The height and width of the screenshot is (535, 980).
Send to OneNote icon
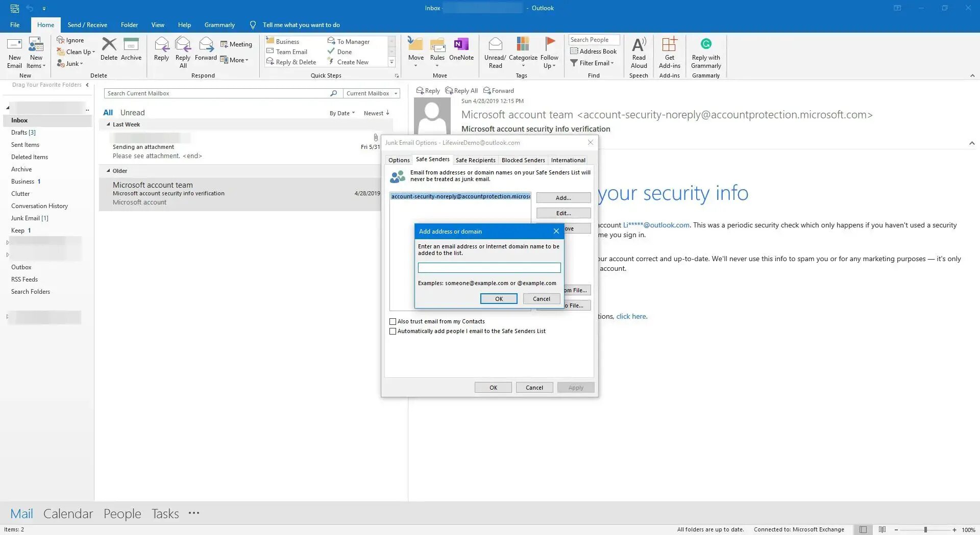click(461, 44)
